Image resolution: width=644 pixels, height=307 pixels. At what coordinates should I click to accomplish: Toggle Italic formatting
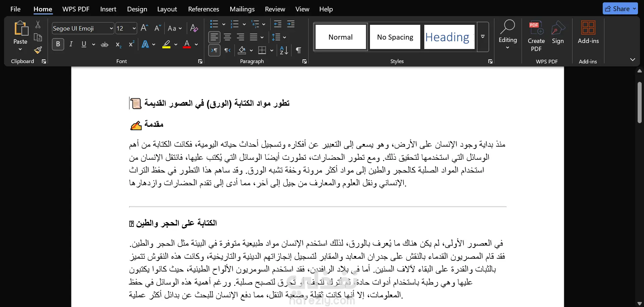coord(71,44)
